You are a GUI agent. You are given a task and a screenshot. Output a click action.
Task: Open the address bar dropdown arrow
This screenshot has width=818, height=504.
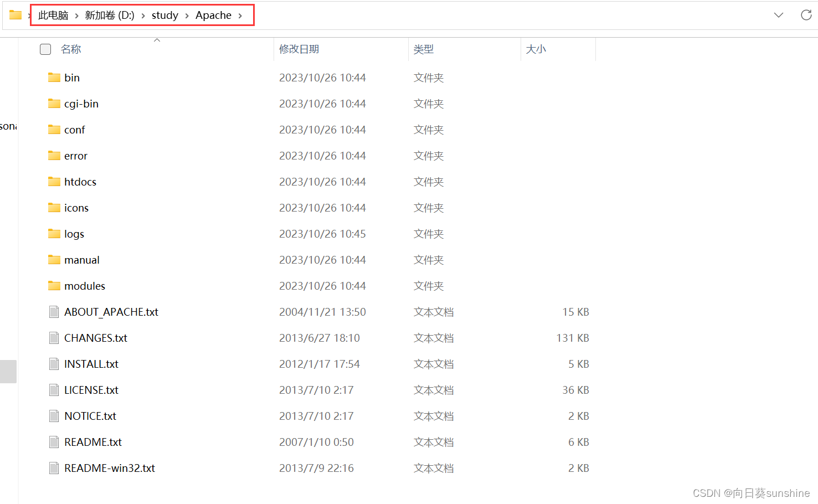pos(779,15)
